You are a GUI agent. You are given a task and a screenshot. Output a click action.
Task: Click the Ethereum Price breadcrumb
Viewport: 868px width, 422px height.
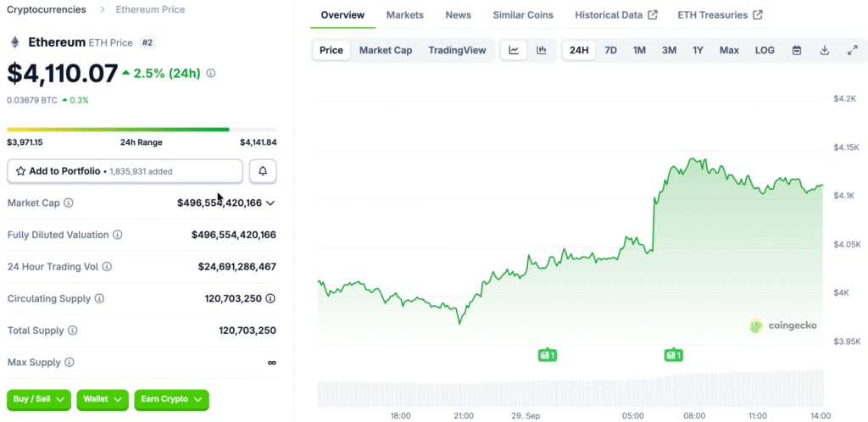click(x=151, y=9)
